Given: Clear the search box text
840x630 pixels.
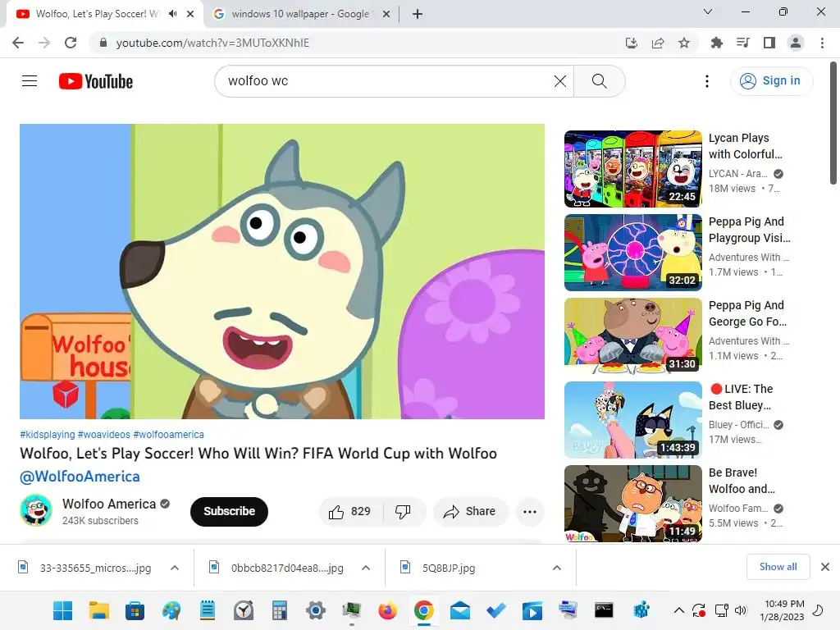Looking at the screenshot, I should click(x=559, y=81).
